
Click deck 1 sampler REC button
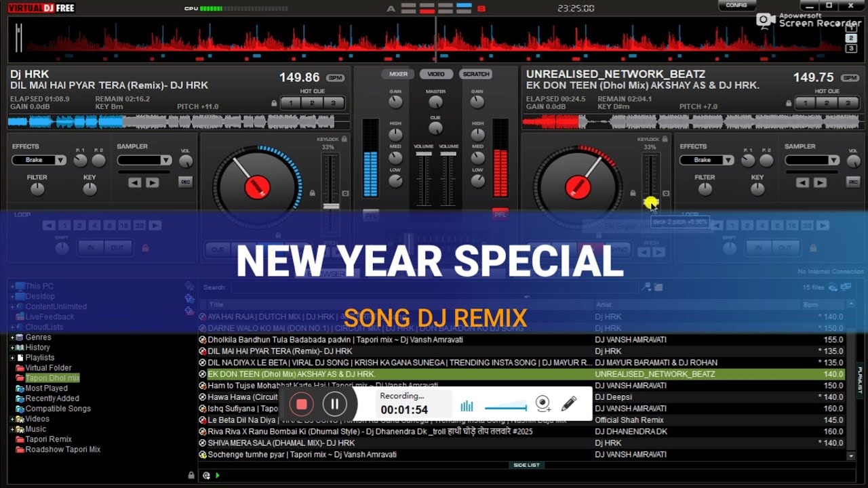click(x=185, y=182)
